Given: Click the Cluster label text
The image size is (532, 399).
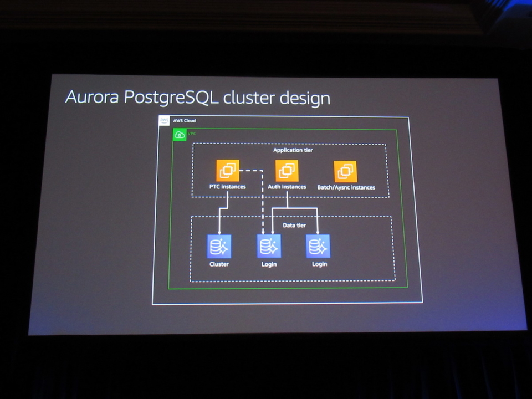Looking at the screenshot, I should point(219,264).
